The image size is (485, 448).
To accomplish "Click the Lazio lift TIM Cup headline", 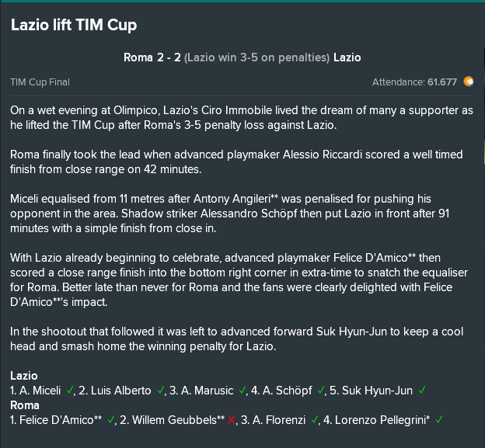I will [74, 25].
